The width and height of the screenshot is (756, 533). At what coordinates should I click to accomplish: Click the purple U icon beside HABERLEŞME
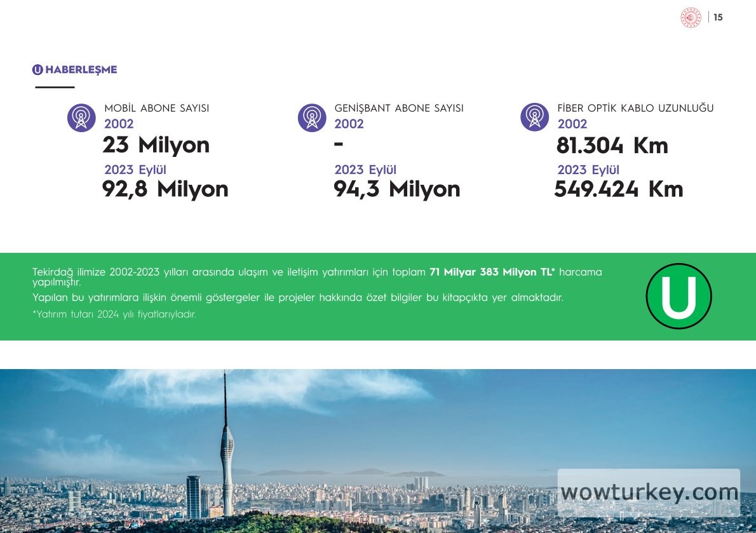point(37,70)
